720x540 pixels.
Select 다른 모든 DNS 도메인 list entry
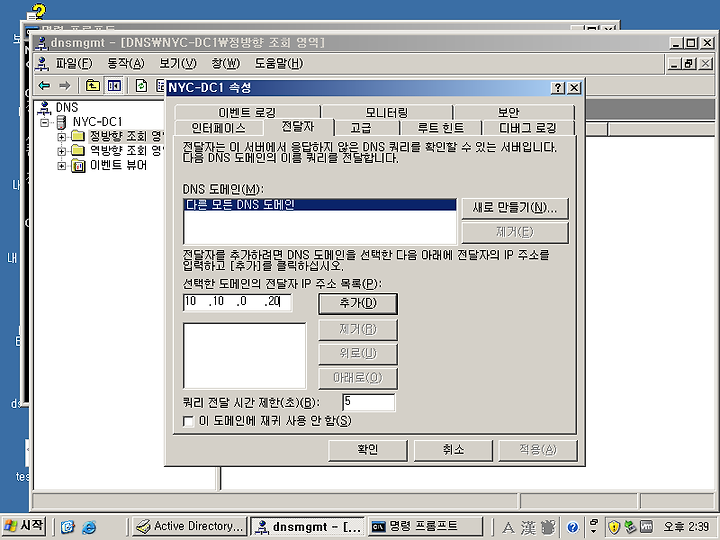[320, 205]
